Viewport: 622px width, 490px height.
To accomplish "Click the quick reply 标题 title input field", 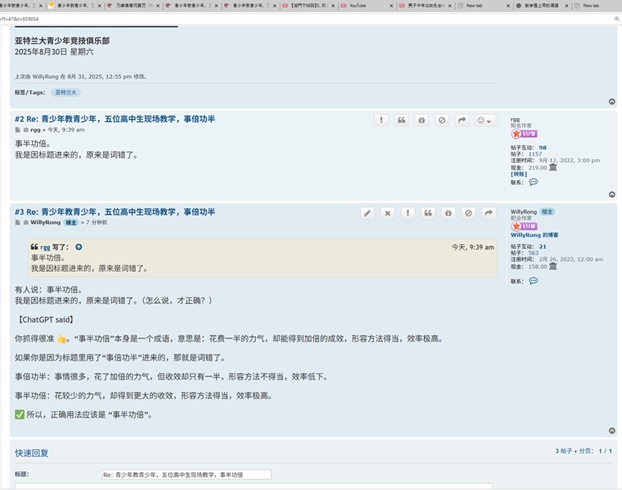I will 186,474.
